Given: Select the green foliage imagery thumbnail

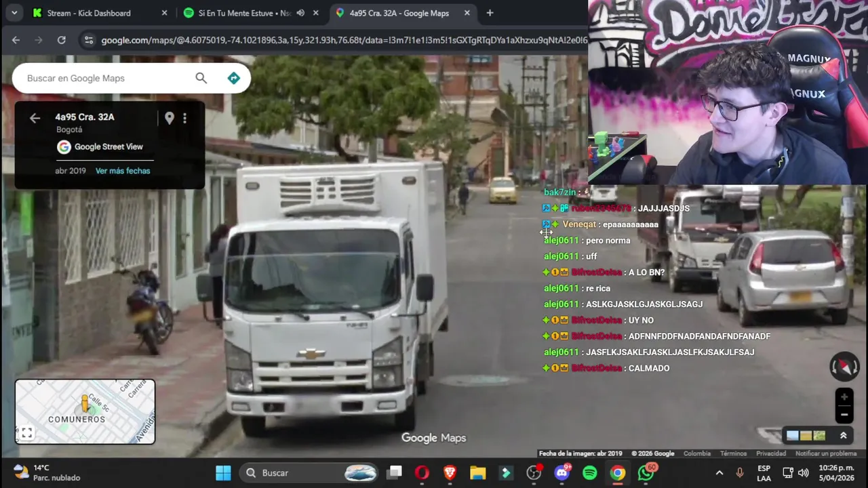Looking at the screenshot, I should coord(819,435).
